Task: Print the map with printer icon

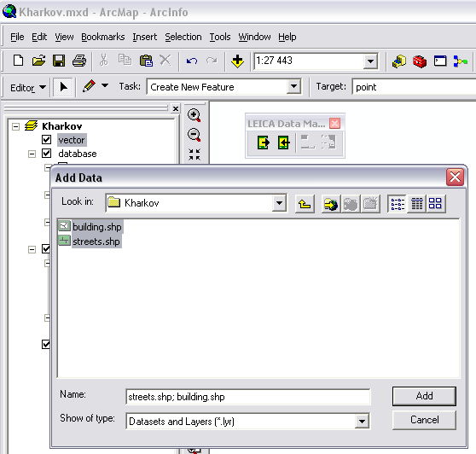Action: [79, 61]
